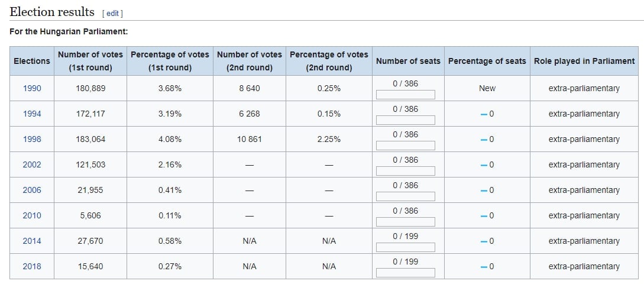Click the Number of seats column header

(408, 61)
